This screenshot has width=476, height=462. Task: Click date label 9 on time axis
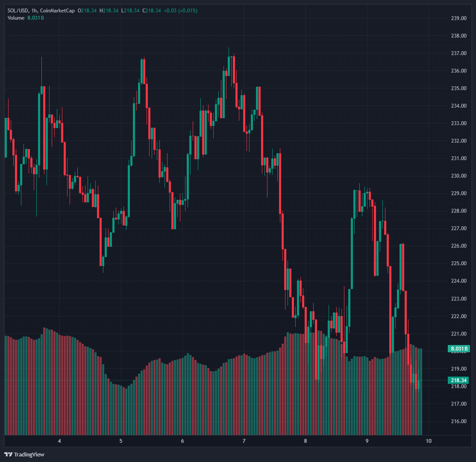pyautogui.click(x=367, y=441)
